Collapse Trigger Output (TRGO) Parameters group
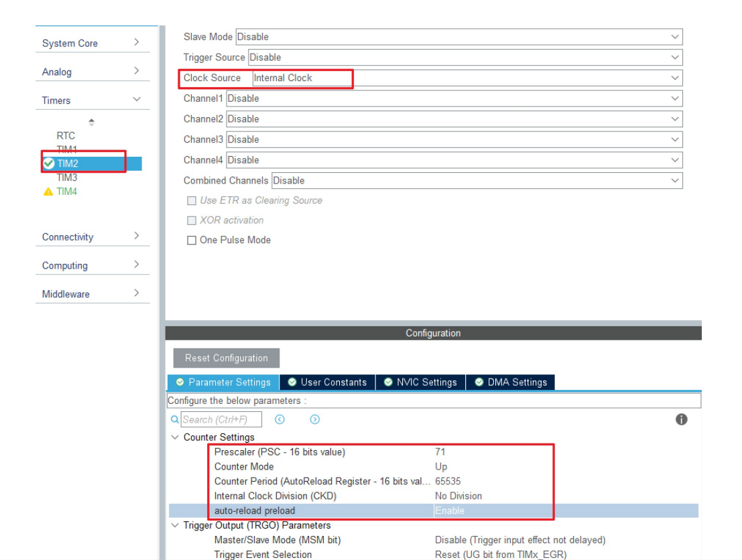Viewport: 742px width, 560px height. tap(175, 525)
